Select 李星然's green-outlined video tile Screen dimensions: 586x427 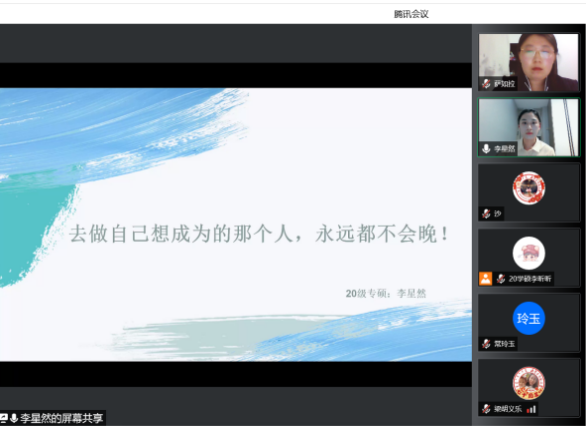[528, 127]
